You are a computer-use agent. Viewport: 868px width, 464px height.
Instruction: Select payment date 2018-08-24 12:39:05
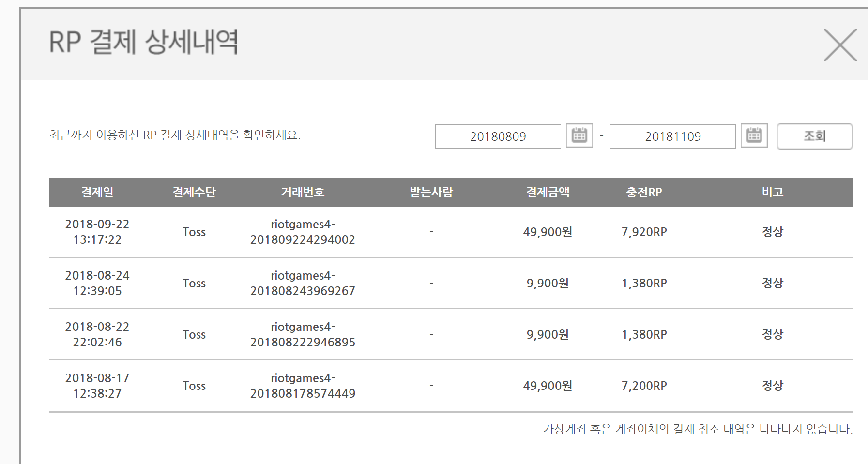(97, 283)
